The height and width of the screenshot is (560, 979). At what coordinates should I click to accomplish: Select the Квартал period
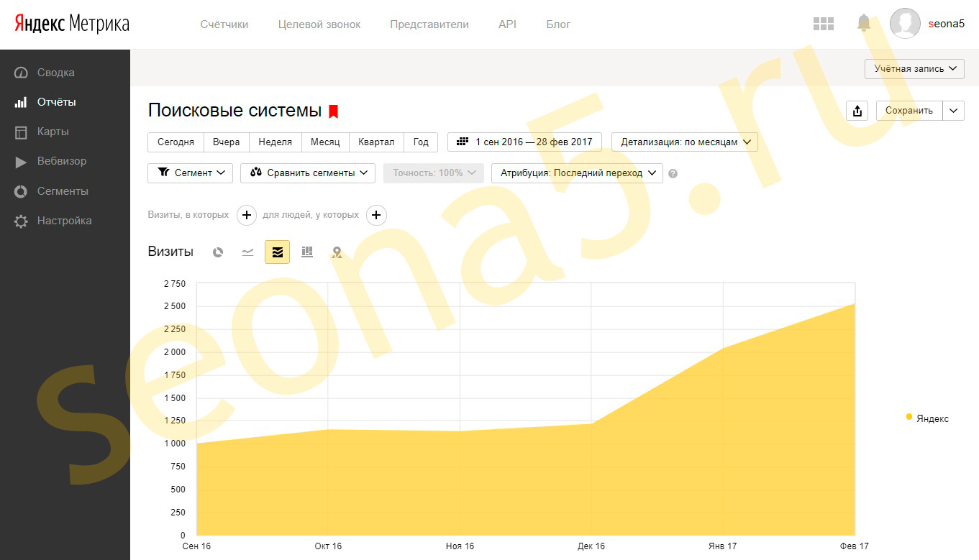click(x=376, y=142)
